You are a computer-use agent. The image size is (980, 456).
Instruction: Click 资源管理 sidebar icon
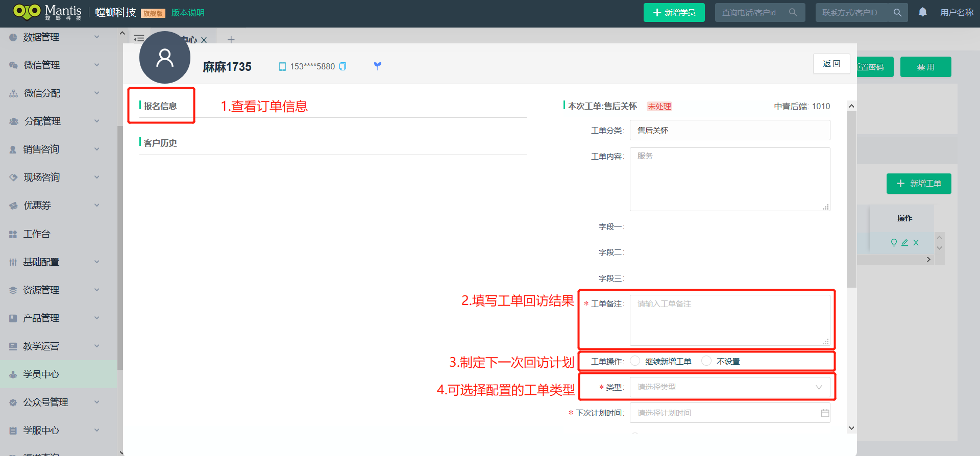click(13, 290)
